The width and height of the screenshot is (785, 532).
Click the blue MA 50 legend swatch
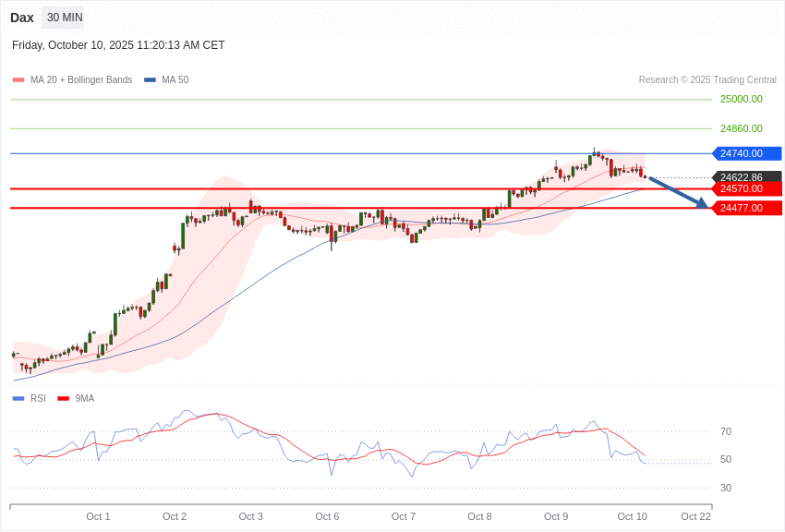pyautogui.click(x=150, y=80)
